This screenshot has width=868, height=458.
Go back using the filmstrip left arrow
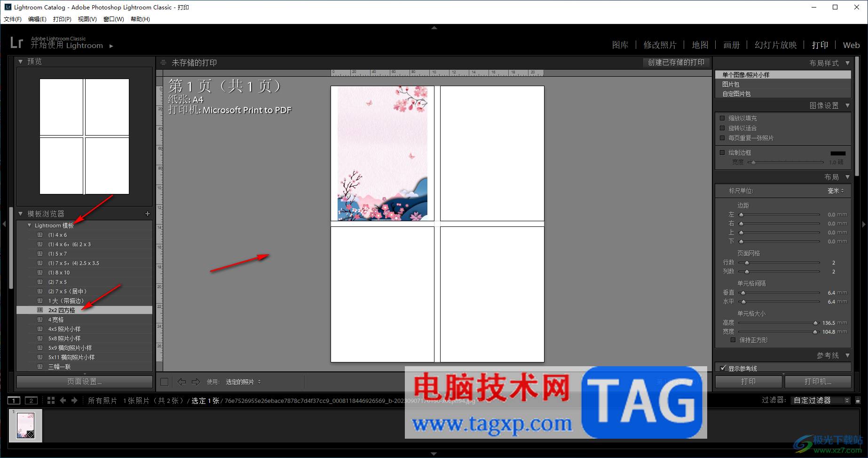[63, 401]
